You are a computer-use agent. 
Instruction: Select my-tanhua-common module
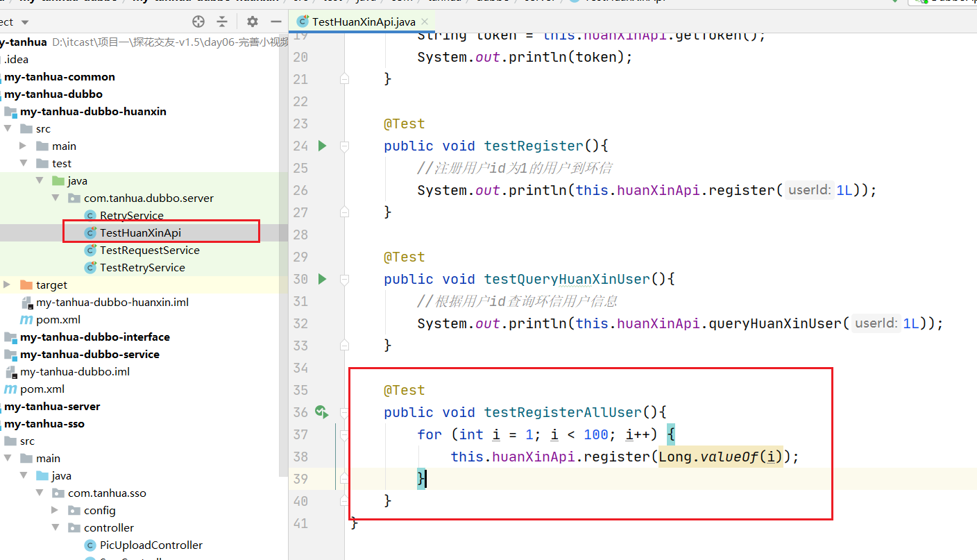(60, 76)
